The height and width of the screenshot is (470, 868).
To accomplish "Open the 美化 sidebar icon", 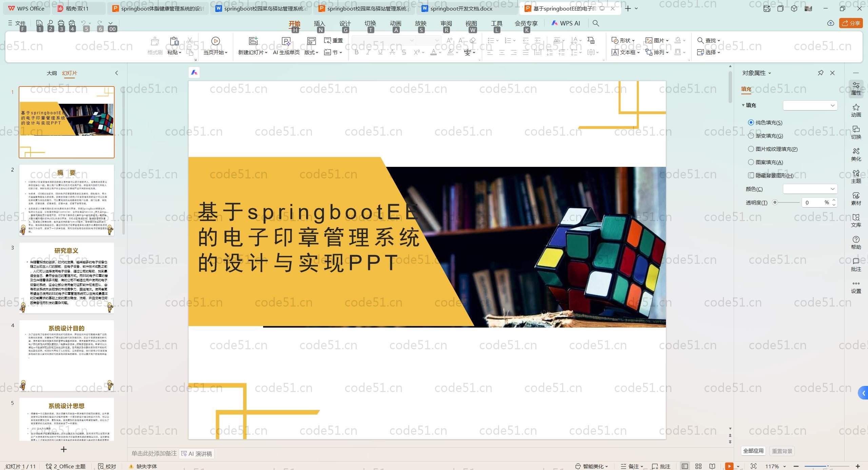I will (x=856, y=154).
